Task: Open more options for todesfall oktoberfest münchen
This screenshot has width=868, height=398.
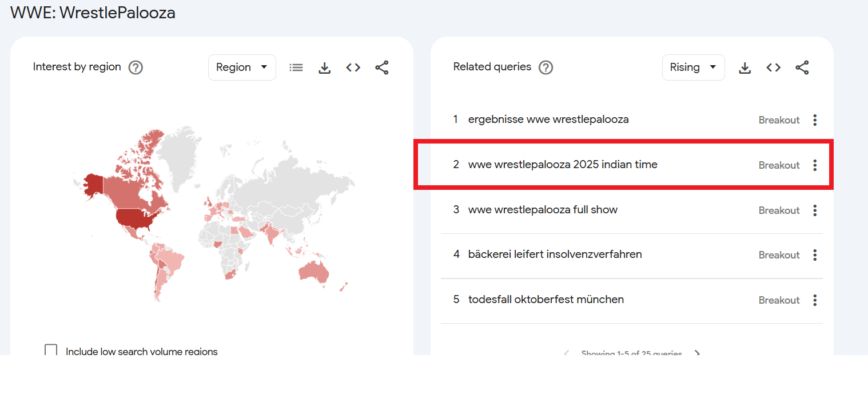Action: coord(815,300)
